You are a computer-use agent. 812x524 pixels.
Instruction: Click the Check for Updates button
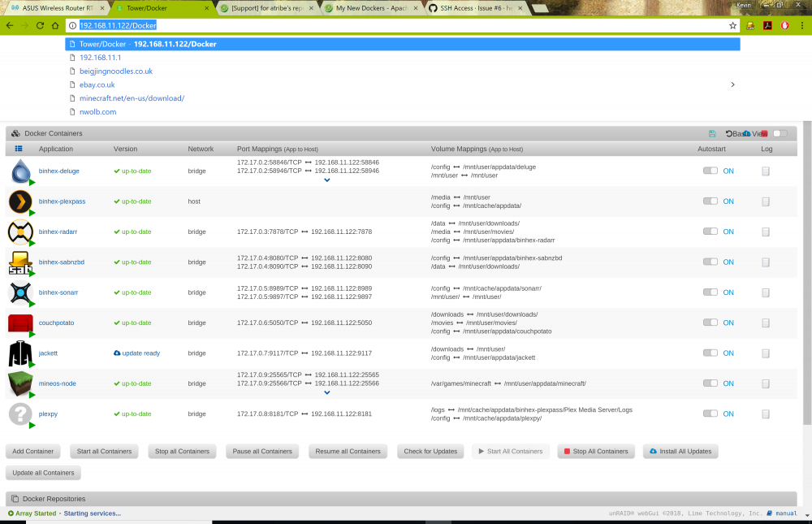tap(430, 452)
